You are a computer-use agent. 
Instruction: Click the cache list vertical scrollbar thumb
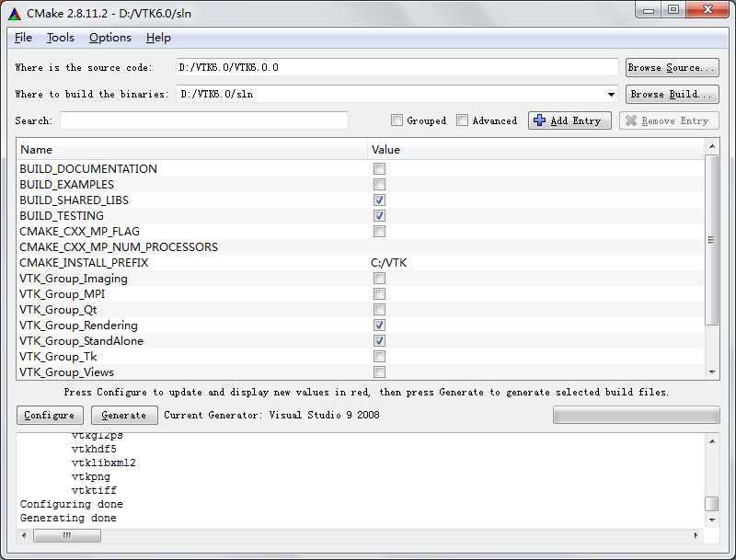(x=712, y=239)
